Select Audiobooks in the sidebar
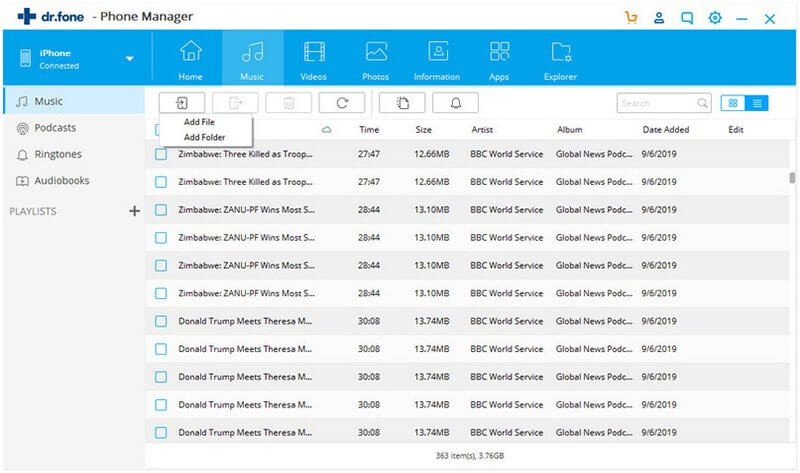This screenshot has height=473, width=800. 74,181
